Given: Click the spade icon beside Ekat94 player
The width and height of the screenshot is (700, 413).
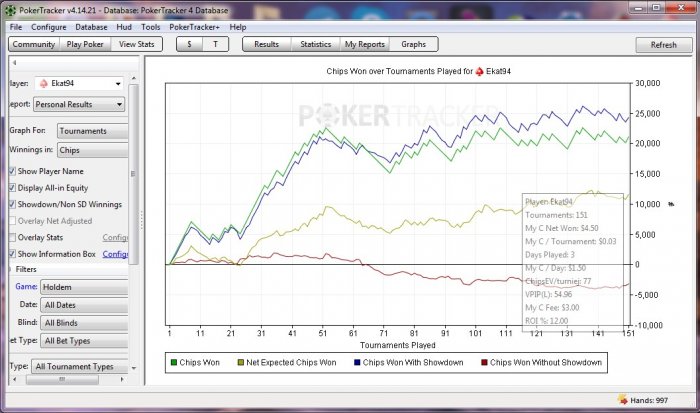Looking at the screenshot, I should (x=44, y=83).
